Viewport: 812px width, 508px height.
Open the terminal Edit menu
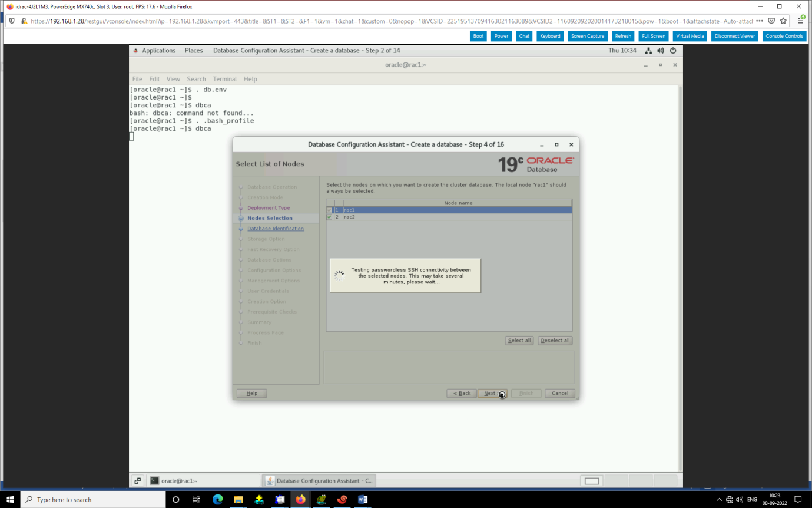[154, 79]
